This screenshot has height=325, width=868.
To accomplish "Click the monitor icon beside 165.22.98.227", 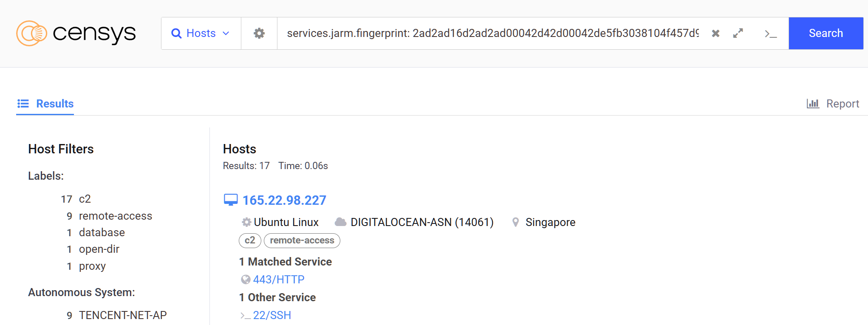I will [x=231, y=200].
